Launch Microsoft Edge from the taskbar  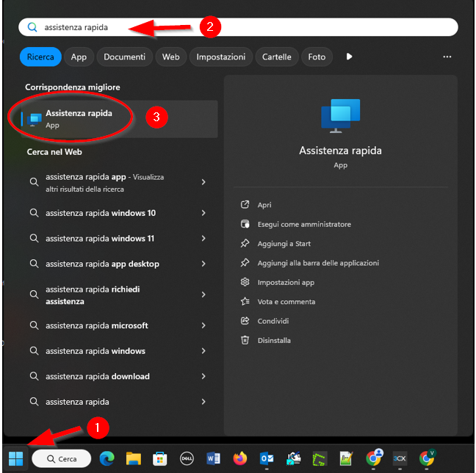tap(107, 458)
